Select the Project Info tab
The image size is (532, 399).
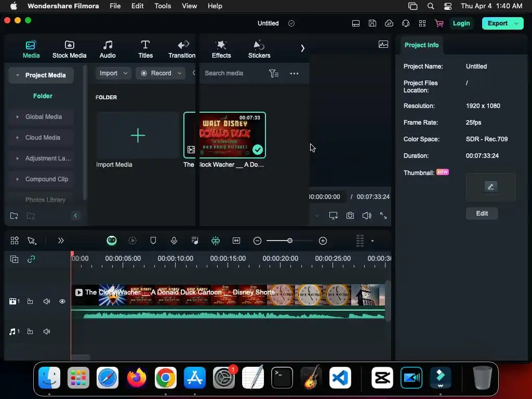[421, 45]
